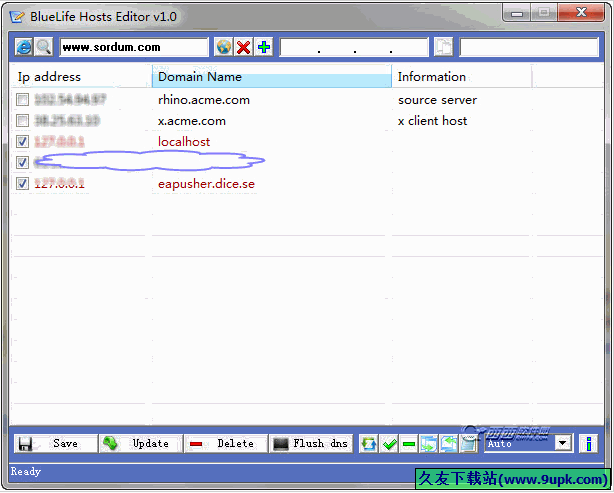614x493 pixels.
Task: Select the rhino.acme.com entry
Action: 204,100
